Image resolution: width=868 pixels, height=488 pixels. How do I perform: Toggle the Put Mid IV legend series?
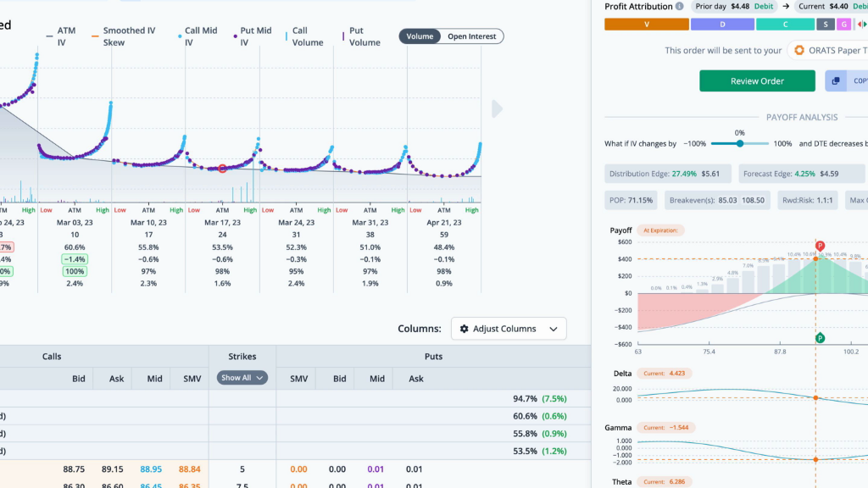pos(253,36)
